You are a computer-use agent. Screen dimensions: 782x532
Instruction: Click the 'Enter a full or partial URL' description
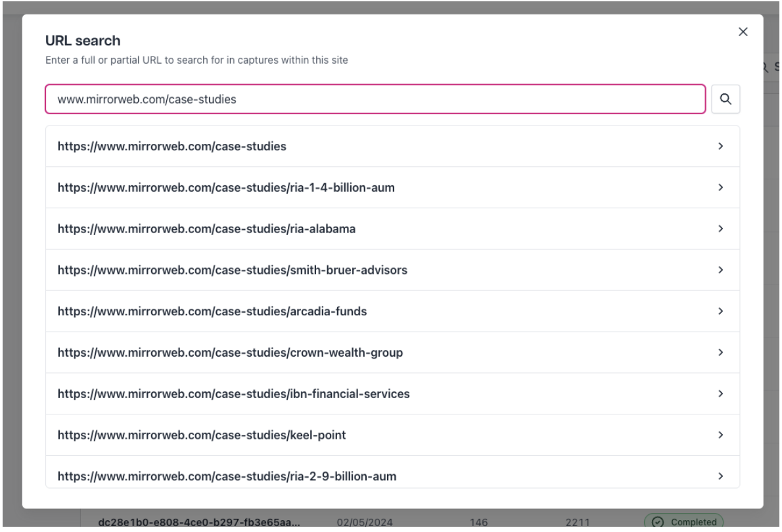coord(196,60)
